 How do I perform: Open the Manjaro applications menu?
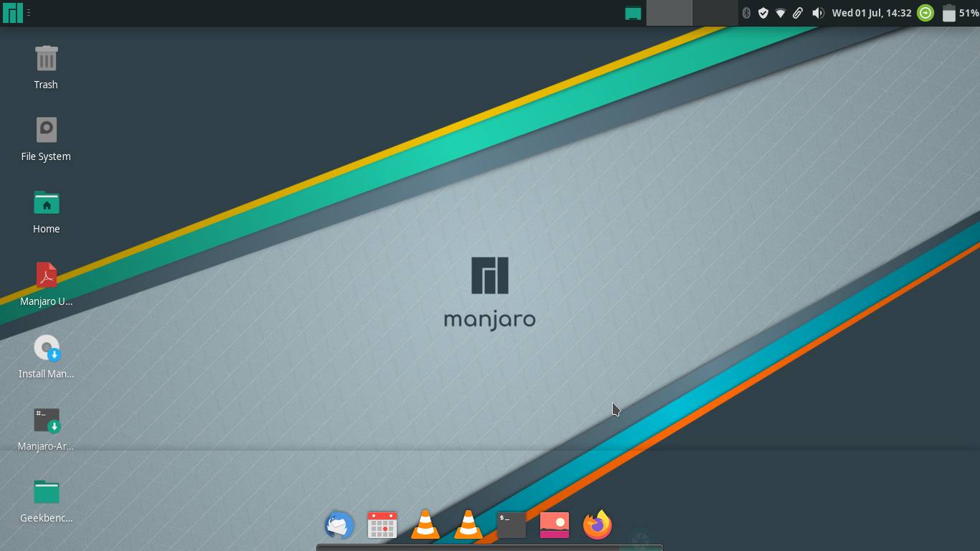[13, 13]
